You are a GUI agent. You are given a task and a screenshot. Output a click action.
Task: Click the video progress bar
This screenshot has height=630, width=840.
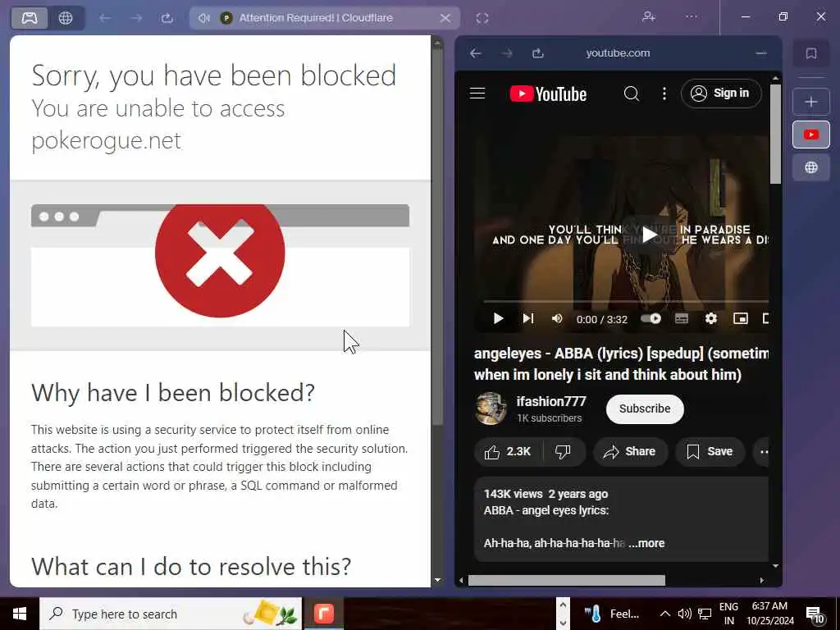(626, 302)
